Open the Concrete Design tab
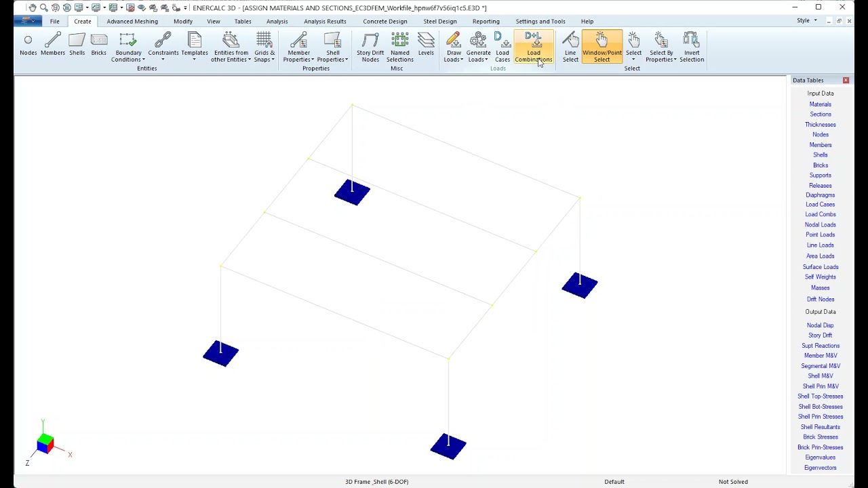 tap(385, 21)
